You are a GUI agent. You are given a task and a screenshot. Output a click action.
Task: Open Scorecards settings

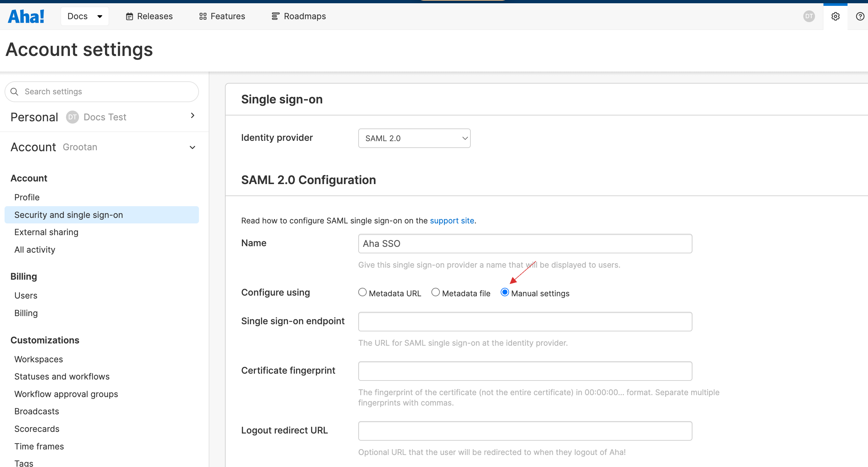[x=37, y=429]
